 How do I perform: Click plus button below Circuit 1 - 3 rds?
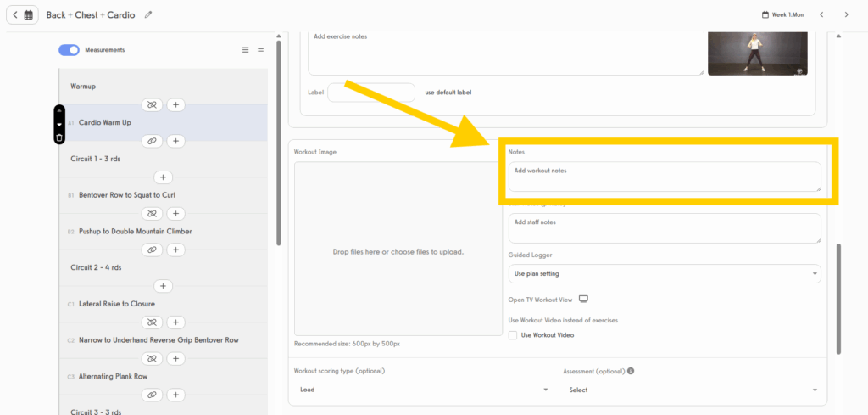click(164, 177)
